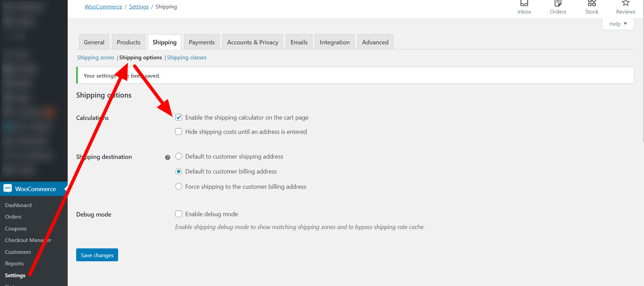Go to Shipping classes subsection
Screen dimensions: 644x286
pyautogui.click(x=186, y=58)
